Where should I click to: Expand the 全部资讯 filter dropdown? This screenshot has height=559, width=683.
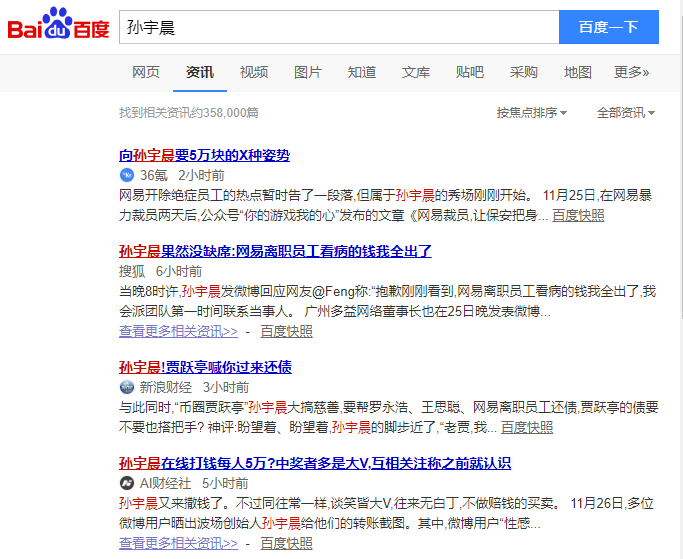626,113
